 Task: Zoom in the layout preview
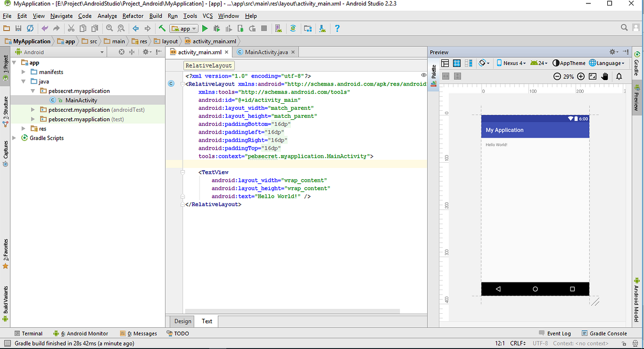tap(581, 77)
